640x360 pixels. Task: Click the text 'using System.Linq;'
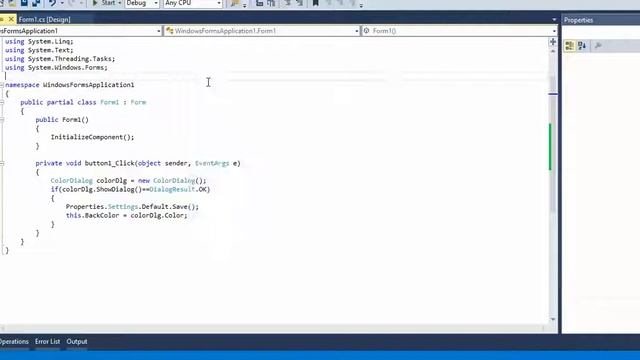(39, 42)
